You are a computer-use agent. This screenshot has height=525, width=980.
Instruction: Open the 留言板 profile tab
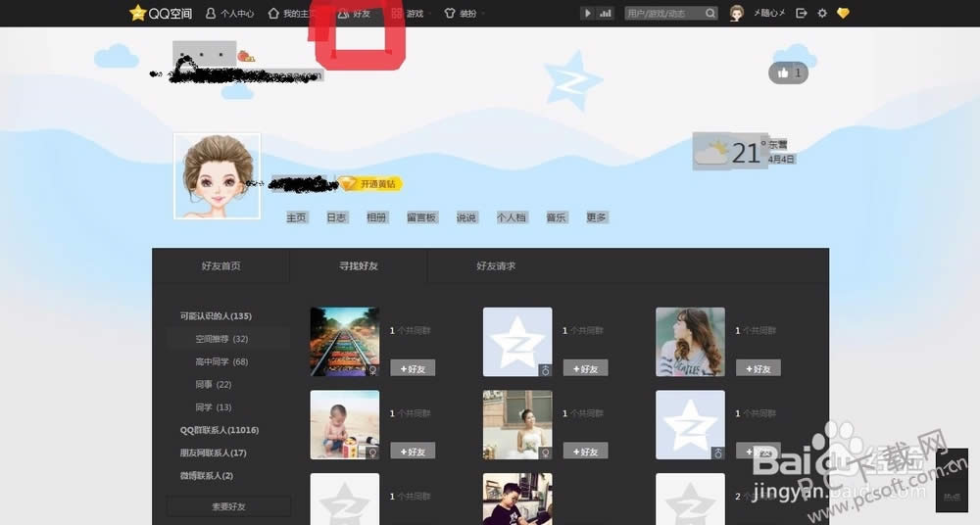click(421, 217)
